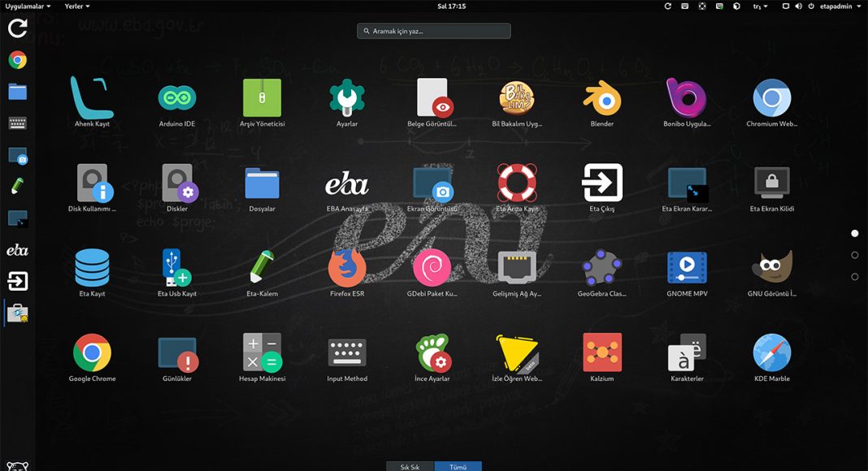Image resolution: width=868 pixels, height=471 pixels.
Task: Focus the 'Aramak için yaz...' search field
Action: click(x=434, y=31)
